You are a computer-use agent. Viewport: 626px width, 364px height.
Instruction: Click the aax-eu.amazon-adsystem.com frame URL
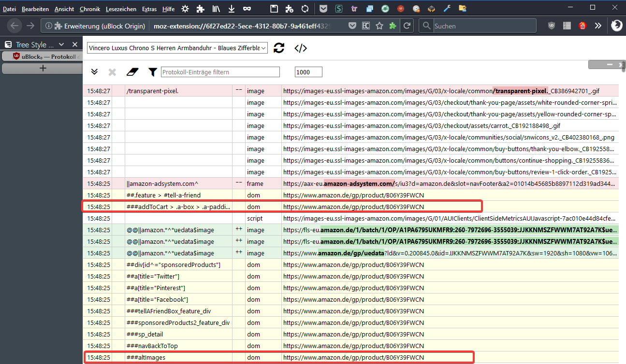(x=450, y=183)
